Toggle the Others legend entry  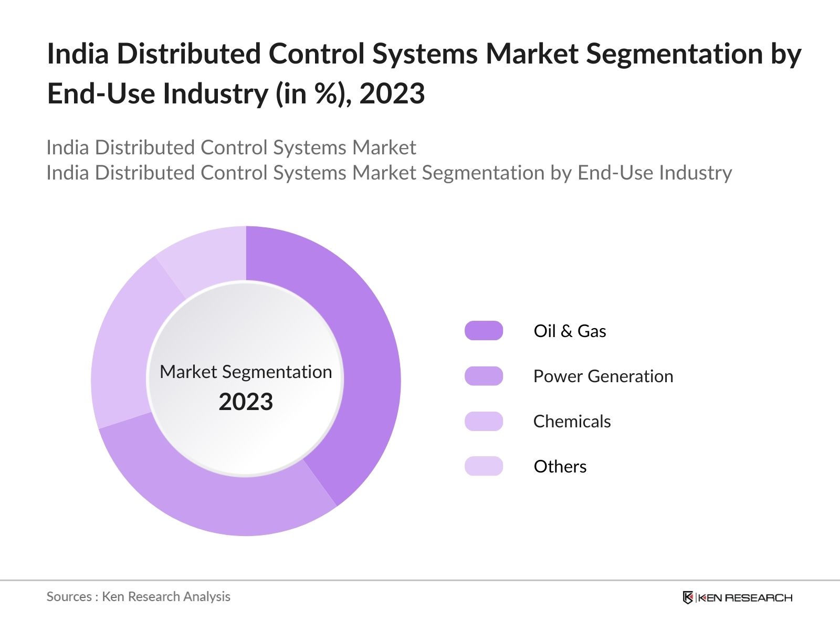[560, 466]
